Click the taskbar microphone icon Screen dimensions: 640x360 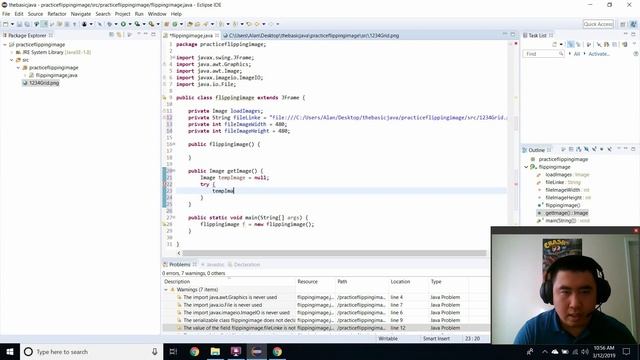155,351
